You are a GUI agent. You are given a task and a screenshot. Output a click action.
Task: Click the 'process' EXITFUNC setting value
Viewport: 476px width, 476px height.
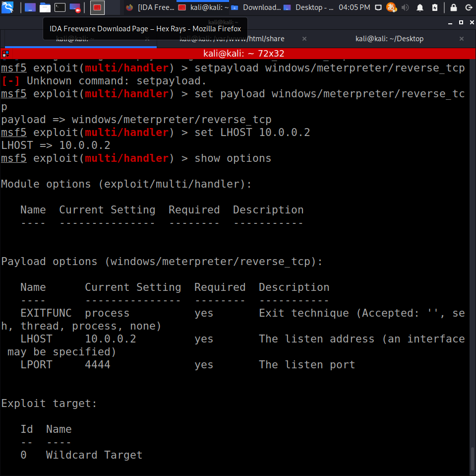[x=107, y=313]
